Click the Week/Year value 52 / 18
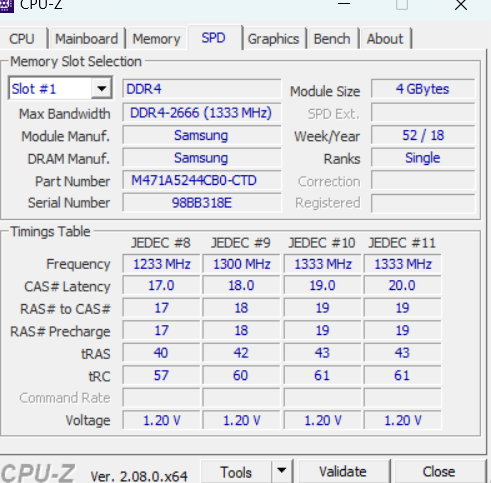 [423, 135]
